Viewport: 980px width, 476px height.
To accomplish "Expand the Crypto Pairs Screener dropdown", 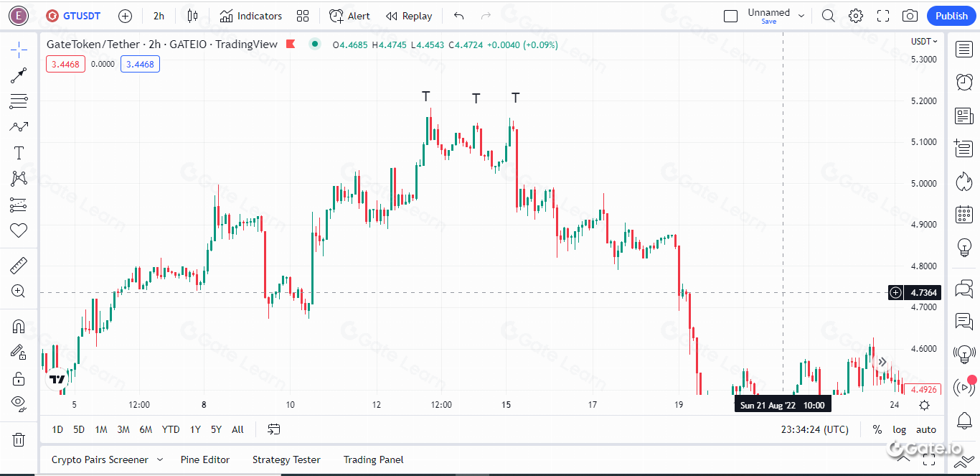I will [160, 459].
